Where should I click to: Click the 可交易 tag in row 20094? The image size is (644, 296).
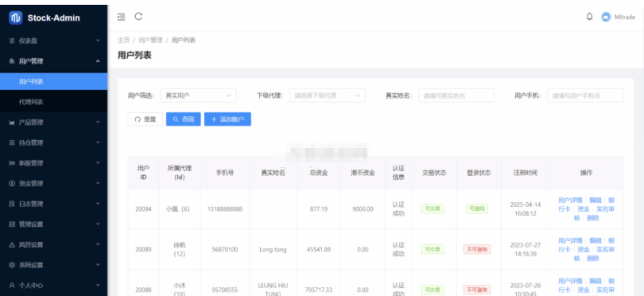[x=433, y=208]
